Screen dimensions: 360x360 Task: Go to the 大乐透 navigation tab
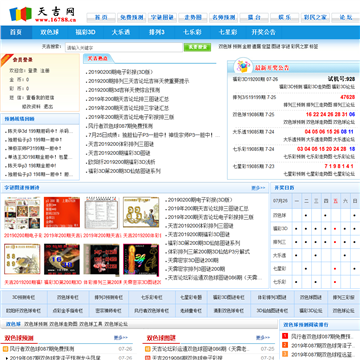pyautogui.click(x=121, y=32)
